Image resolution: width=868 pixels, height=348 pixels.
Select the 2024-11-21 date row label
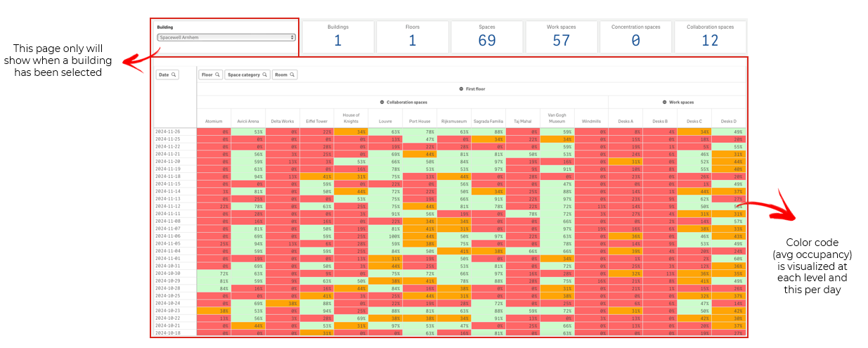[x=176, y=154]
